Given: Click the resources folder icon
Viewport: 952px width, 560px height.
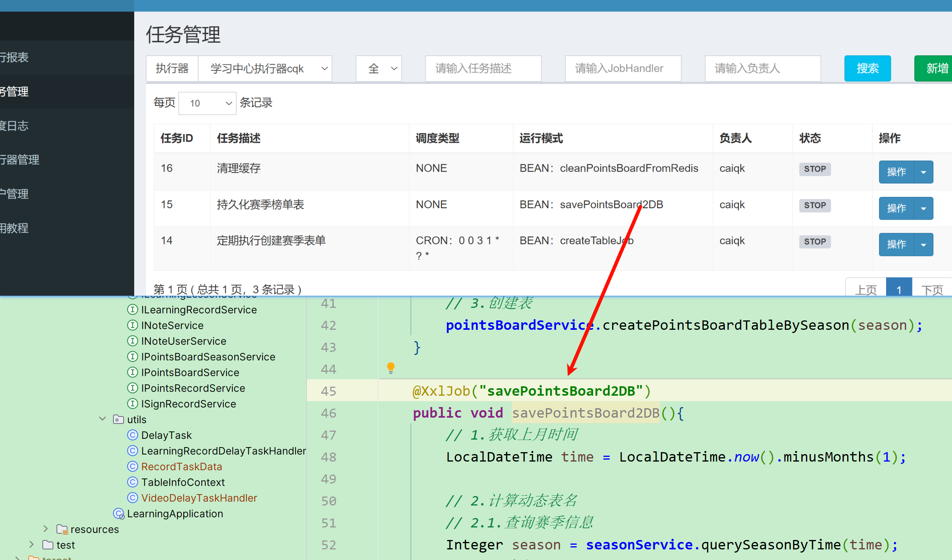Looking at the screenshot, I should pyautogui.click(x=62, y=529).
